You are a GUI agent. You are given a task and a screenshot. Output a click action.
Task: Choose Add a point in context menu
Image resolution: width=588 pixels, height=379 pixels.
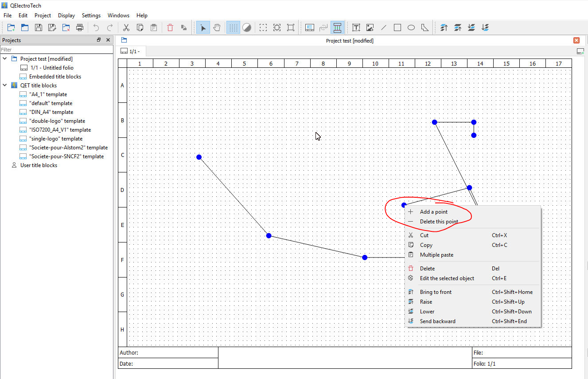[433, 212]
